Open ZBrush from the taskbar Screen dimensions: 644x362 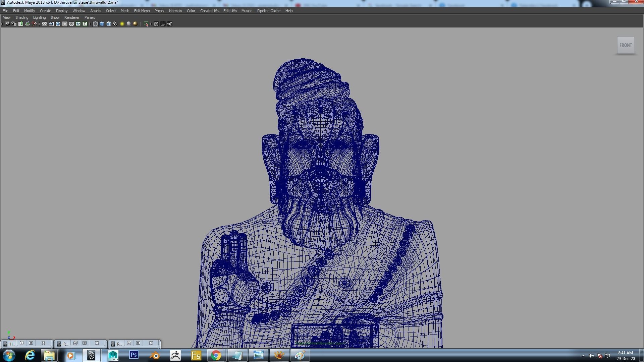pos(175,355)
